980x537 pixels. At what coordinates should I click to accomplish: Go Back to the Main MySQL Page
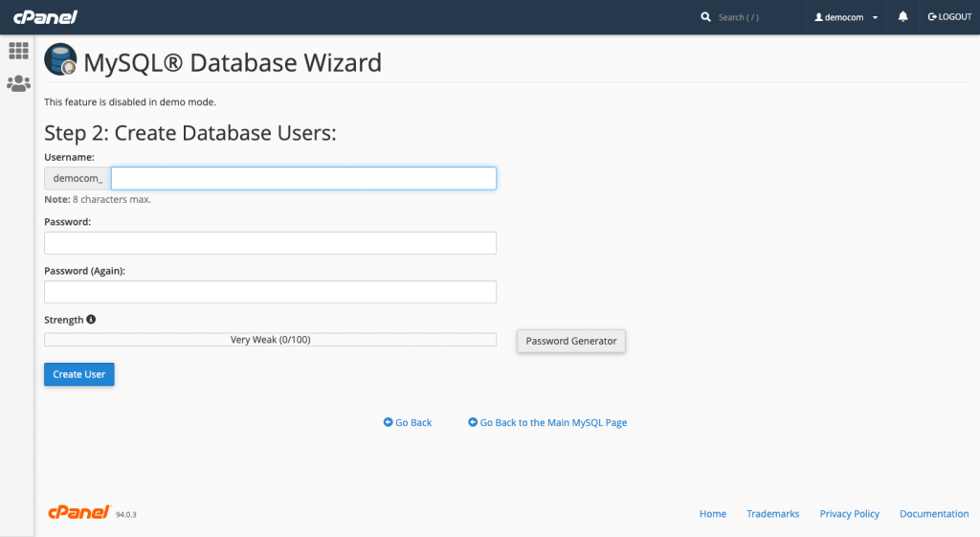coord(547,422)
